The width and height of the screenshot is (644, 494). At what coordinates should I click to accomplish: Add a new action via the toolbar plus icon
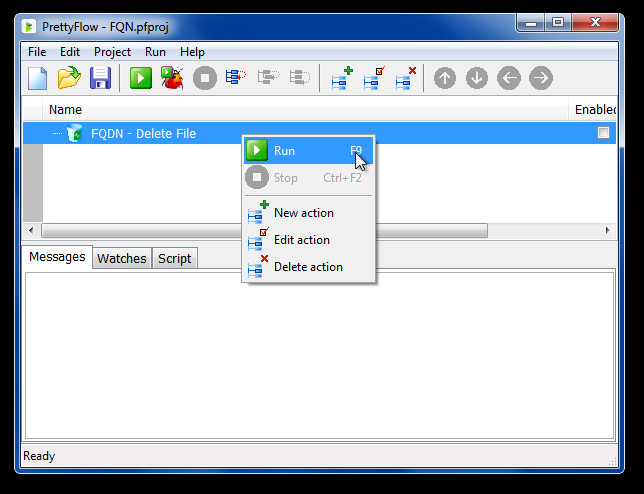pos(342,78)
